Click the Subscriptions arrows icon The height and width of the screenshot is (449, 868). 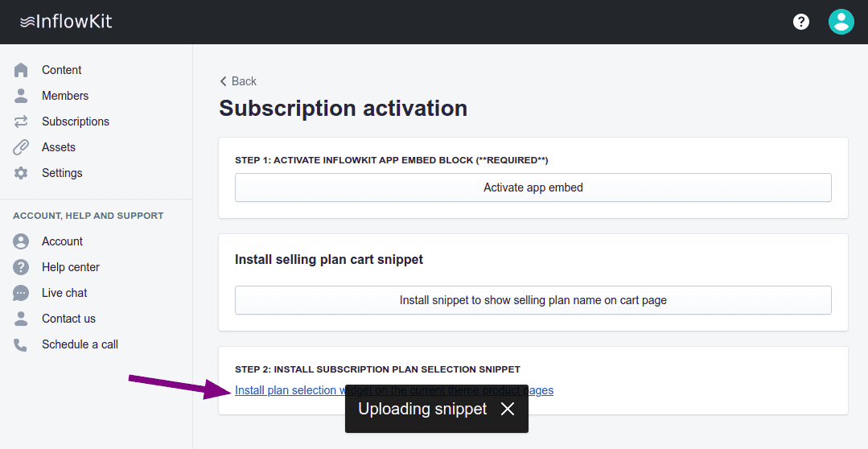(x=21, y=122)
